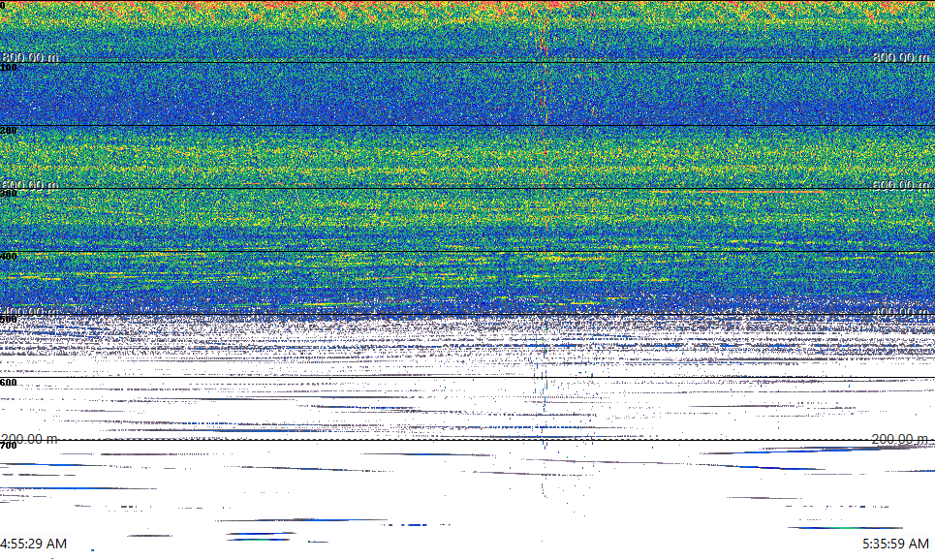Click the 4:55:29 AM start time label

coord(33,544)
